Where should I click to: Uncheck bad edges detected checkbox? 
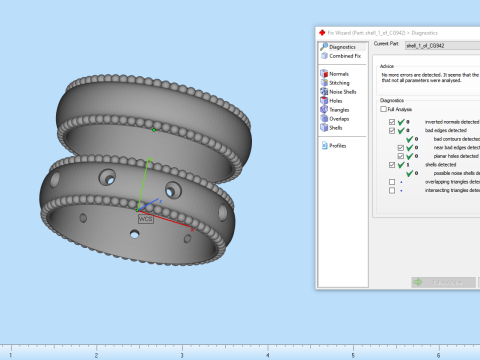tap(392, 130)
